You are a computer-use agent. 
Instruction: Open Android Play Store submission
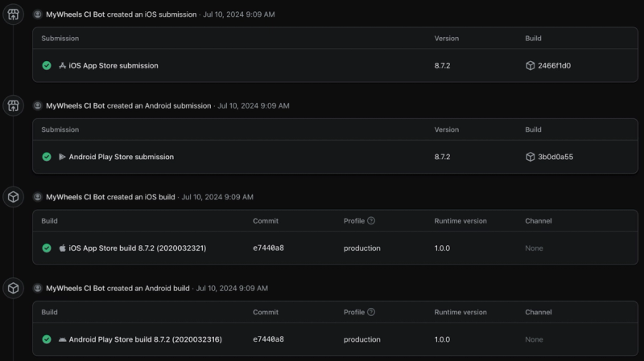122,157
